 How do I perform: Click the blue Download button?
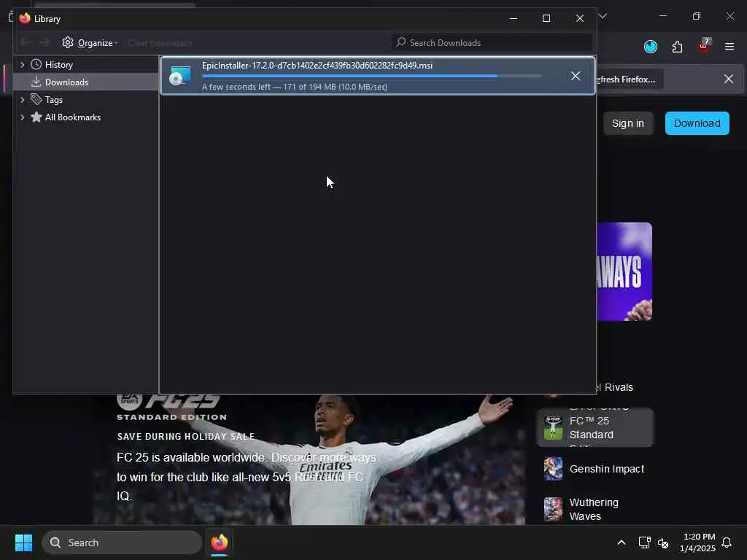(x=697, y=124)
